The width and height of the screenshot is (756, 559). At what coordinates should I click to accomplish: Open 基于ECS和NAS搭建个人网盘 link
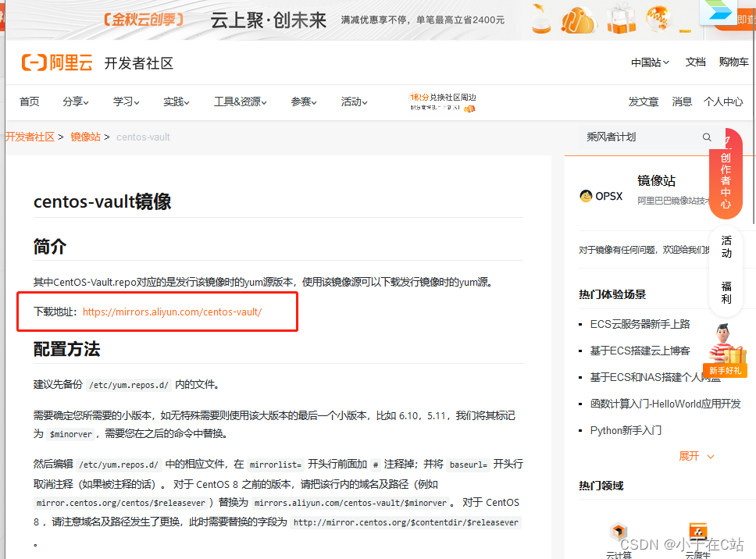coord(654,377)
